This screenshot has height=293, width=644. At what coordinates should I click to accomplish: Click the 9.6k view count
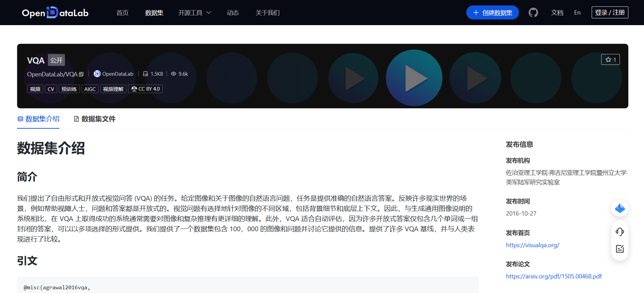coord(183,74)
